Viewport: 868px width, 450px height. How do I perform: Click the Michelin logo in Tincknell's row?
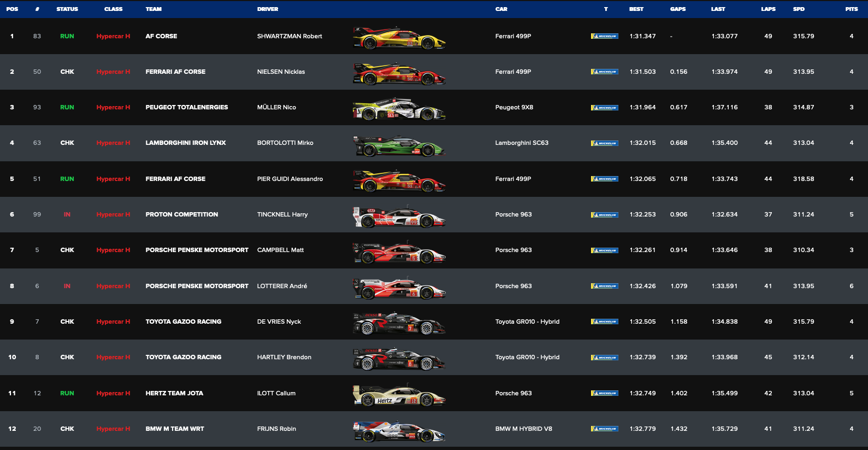click(x=605, y=215)
